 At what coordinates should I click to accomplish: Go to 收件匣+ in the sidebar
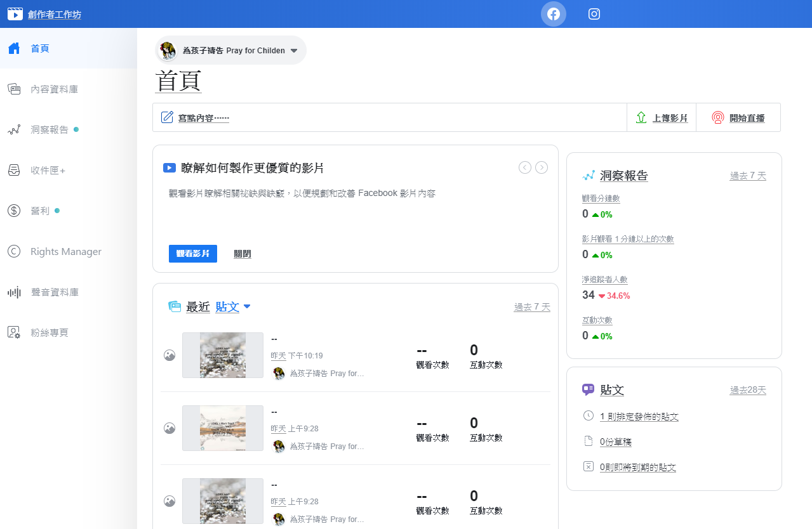pyautogui.click(x=48, y=171)
